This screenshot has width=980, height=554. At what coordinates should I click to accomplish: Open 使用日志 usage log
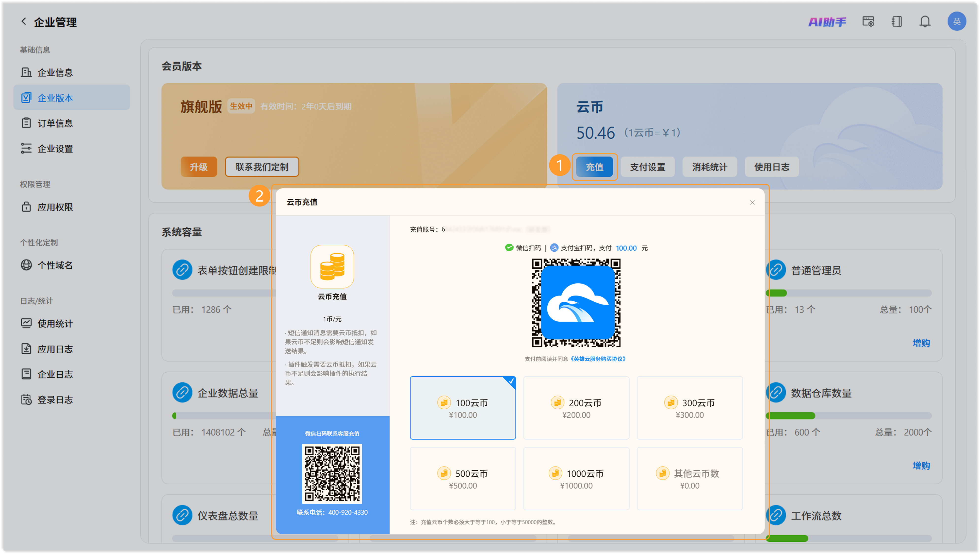[x=771, y=167]
